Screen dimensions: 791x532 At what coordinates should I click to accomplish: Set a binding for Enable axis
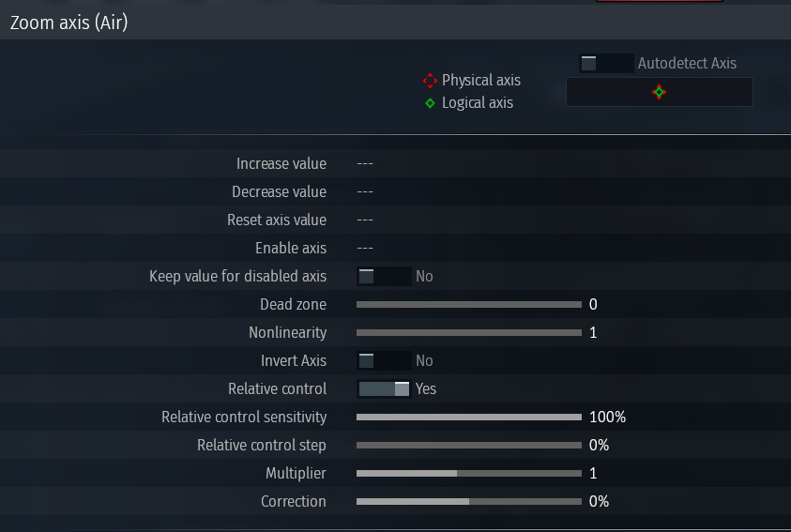[x=365, y=248]
